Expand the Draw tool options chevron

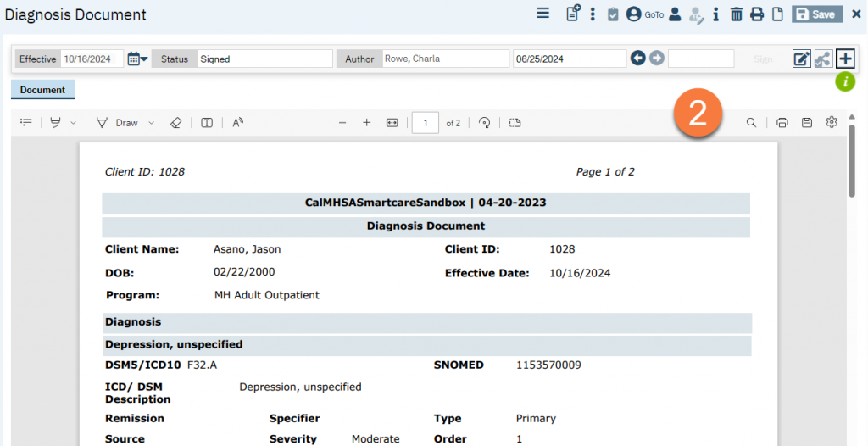tap(152, 123)
